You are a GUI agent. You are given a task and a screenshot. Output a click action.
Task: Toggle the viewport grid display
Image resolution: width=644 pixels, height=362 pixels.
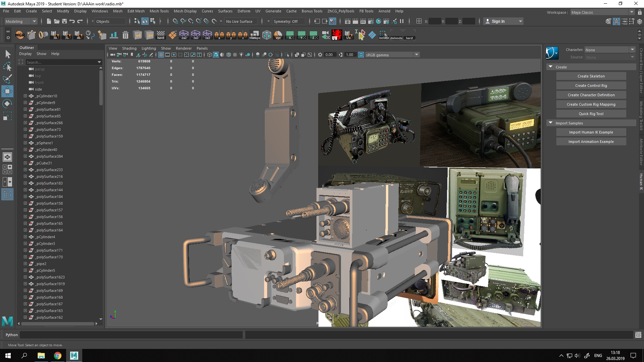point(161,55)
